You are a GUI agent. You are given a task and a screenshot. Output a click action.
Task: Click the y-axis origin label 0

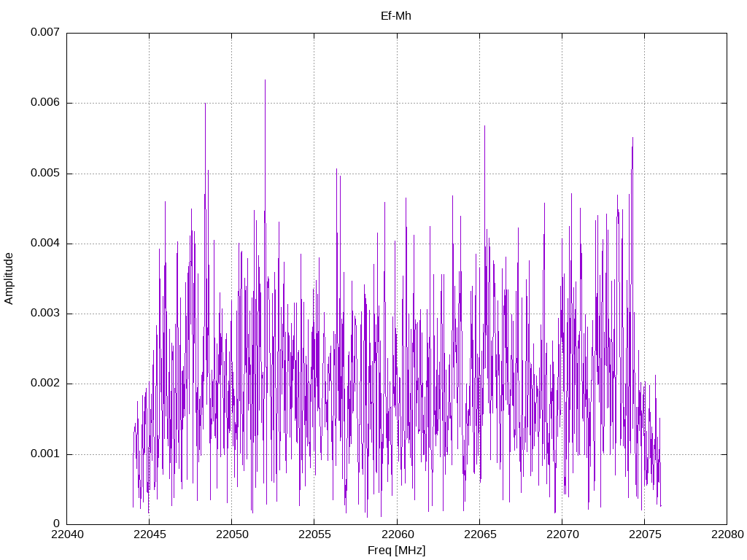click(57, 524)
